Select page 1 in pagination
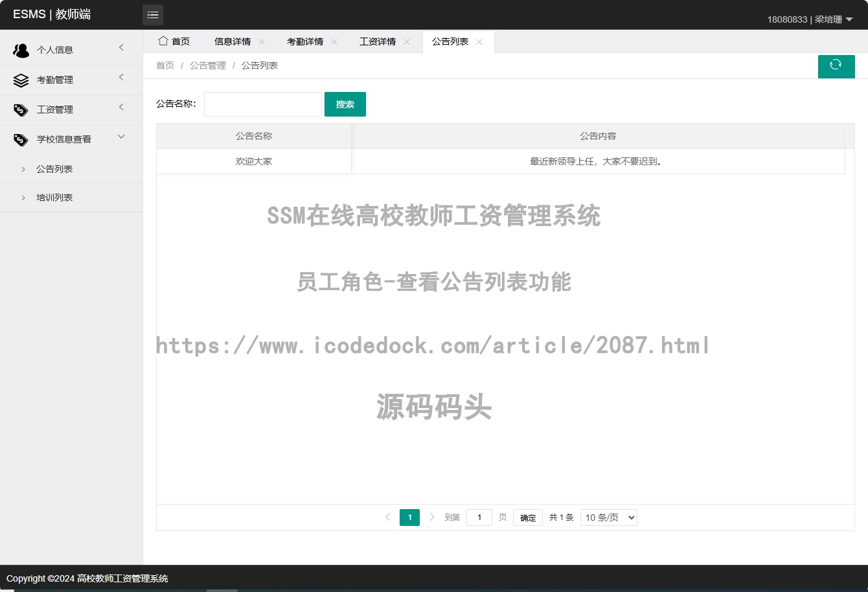 click(x=409, y=518)
